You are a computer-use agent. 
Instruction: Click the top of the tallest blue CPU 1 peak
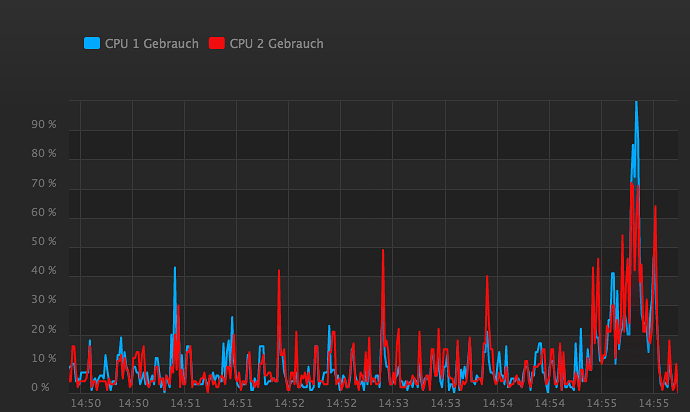pyautogui.click(x=635, y=102)
